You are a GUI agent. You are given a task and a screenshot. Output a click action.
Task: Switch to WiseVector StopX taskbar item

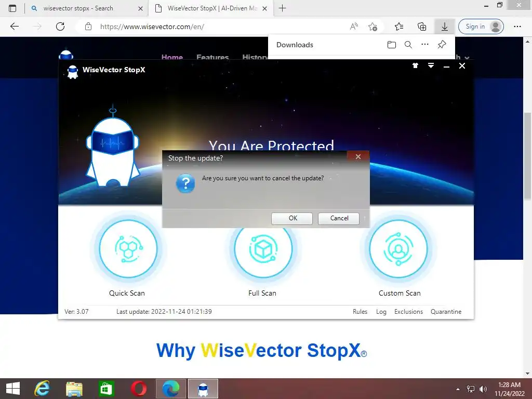[203, 389]
